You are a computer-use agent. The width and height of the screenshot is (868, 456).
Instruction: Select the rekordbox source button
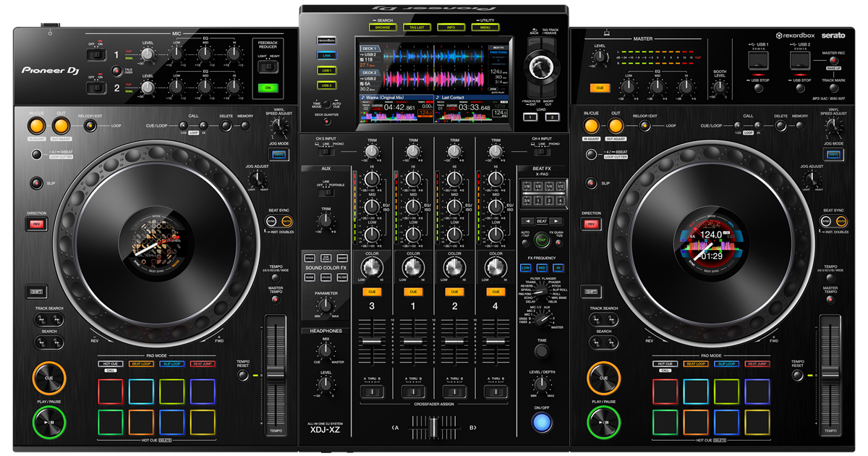[x=326, y=41]
